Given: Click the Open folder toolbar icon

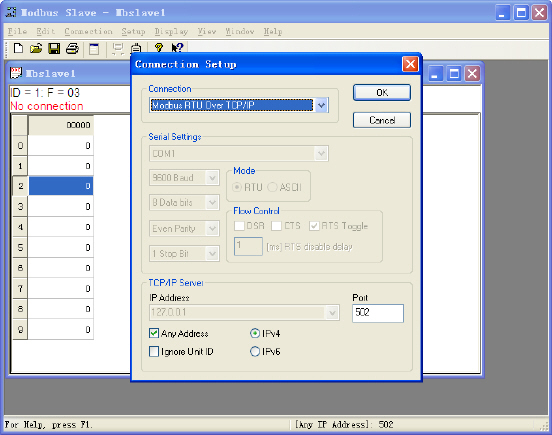Looking at the screenshot, I should click(36, 48).
